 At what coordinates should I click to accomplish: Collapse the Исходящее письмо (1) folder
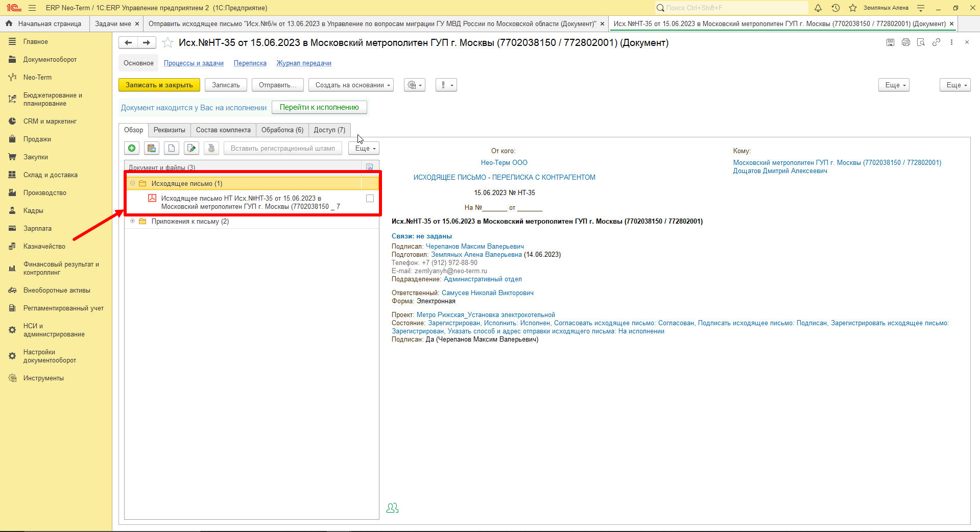(132, 183)
